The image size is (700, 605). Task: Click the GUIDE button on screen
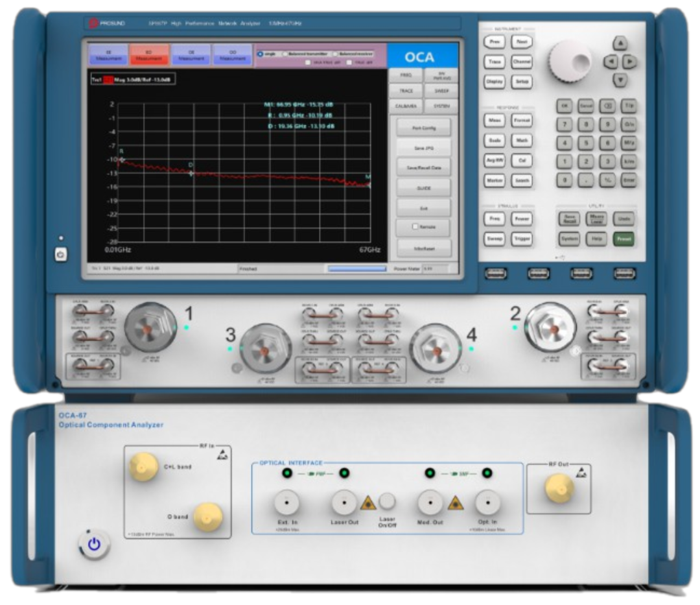point(424,188)
